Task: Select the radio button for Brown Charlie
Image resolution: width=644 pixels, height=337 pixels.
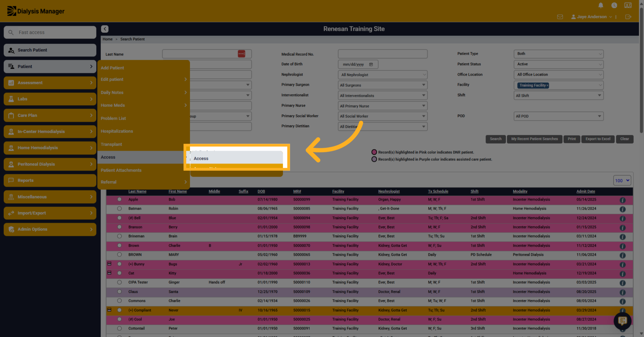Action: point(119,246)
